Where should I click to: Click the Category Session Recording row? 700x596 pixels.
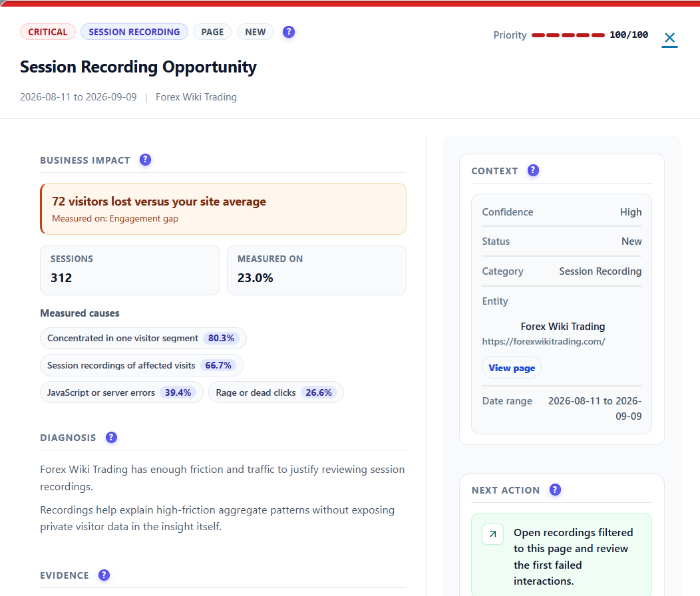point(562,271)
